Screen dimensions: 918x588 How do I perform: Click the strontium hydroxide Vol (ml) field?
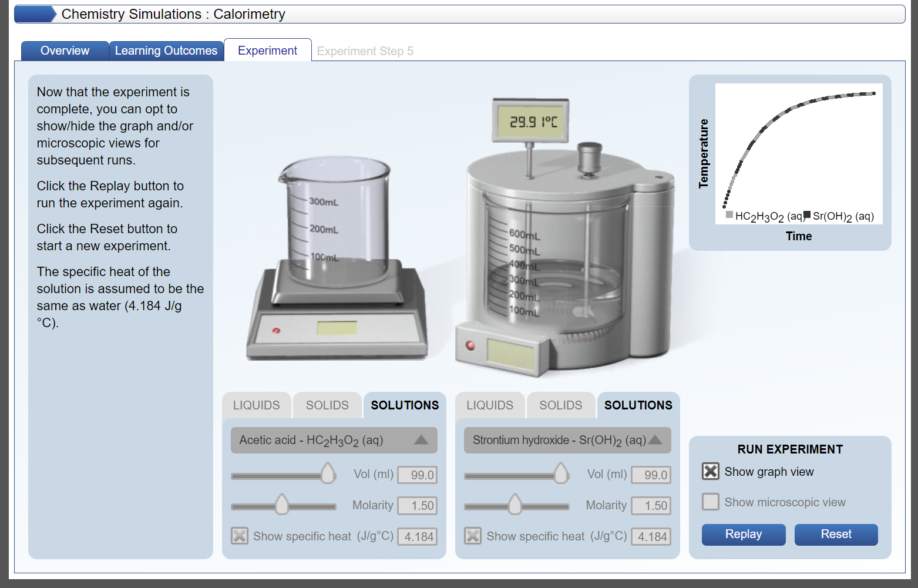click(x=651, y=475)
